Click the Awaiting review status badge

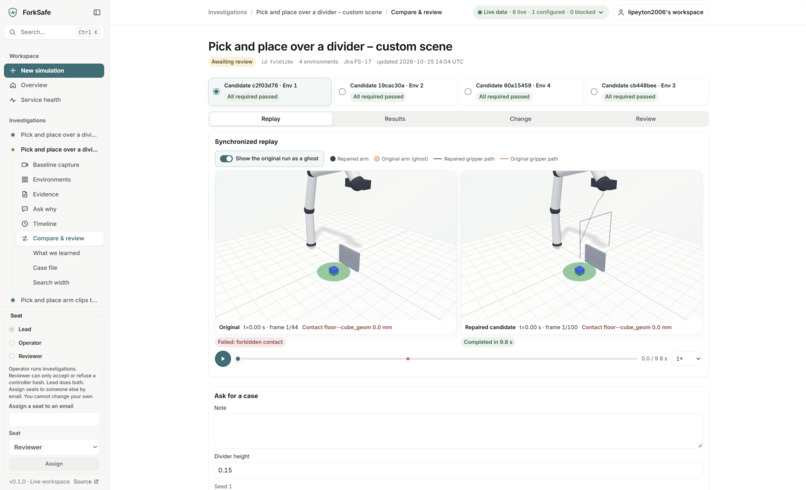(x=232, y=62)
